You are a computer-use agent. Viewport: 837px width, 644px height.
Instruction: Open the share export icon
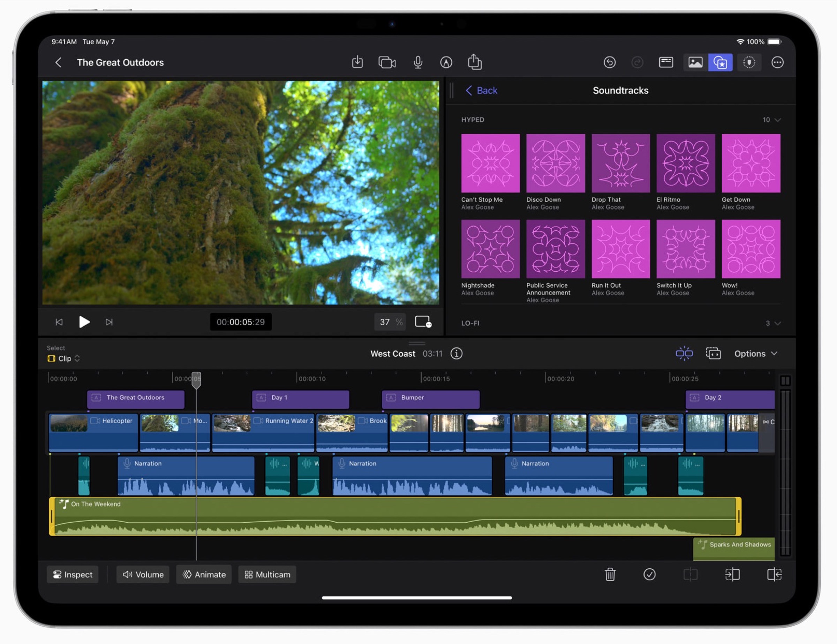tap(474, 62)
